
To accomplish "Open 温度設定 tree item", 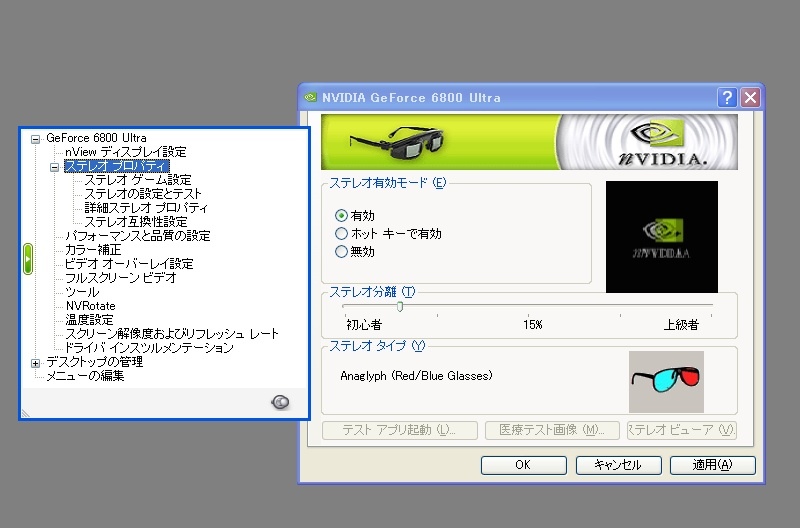I will pyautogui.click(x=89, y=320).
